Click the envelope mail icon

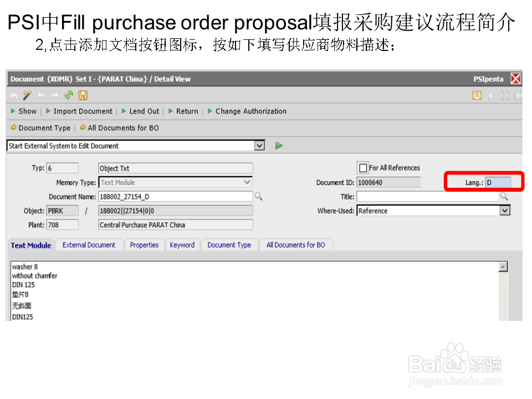coord(477,95)
